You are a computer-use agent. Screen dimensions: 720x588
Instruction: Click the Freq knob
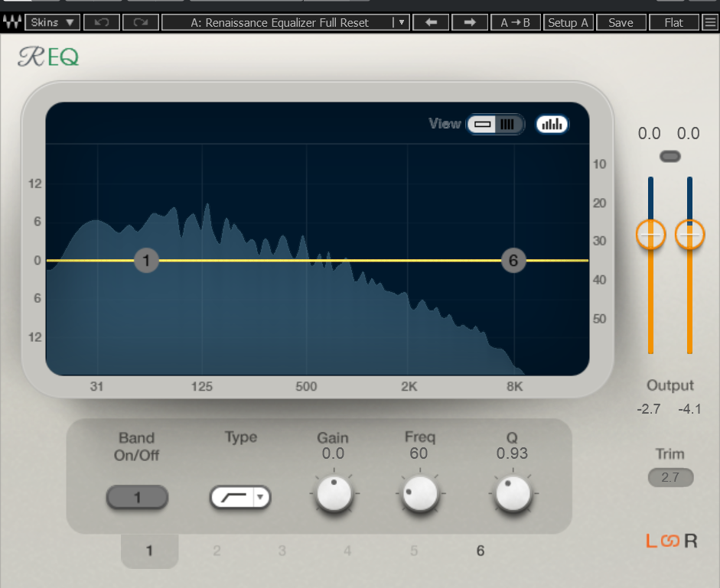point(420,494)
